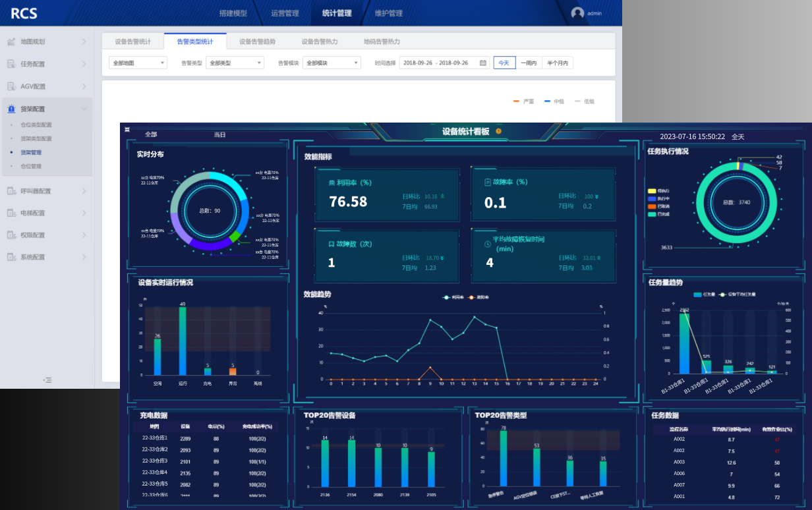The height and width of the screenshot is (510, 812).
Task: Click the orange help icon beside 设备统计看板
Action: tap(498, 131)
